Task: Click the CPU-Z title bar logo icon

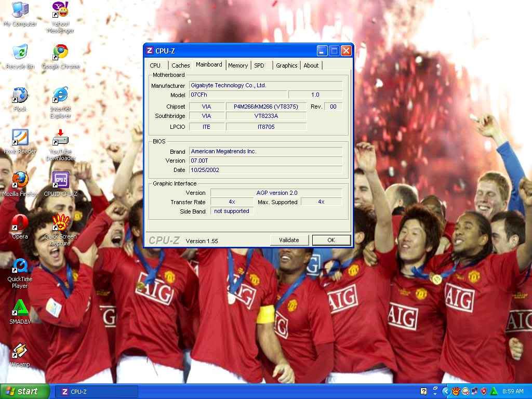Action: coord(149,50)
